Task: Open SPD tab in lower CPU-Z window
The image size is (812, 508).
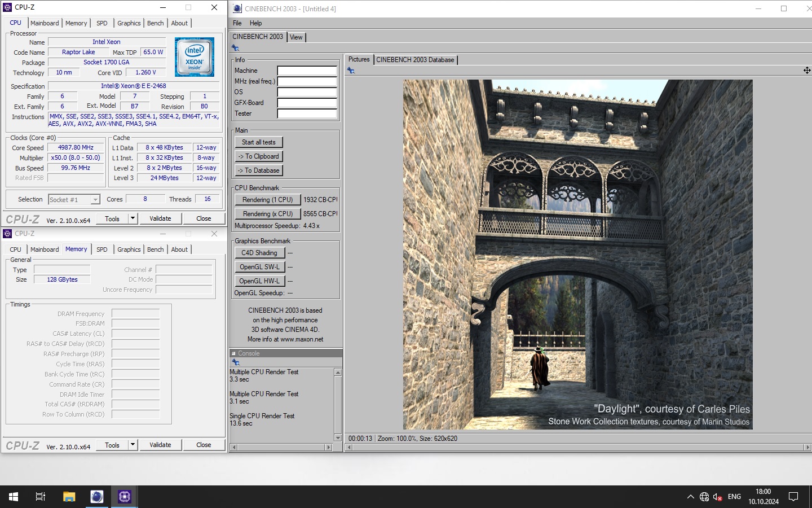Action: click(x=102, y=249)
